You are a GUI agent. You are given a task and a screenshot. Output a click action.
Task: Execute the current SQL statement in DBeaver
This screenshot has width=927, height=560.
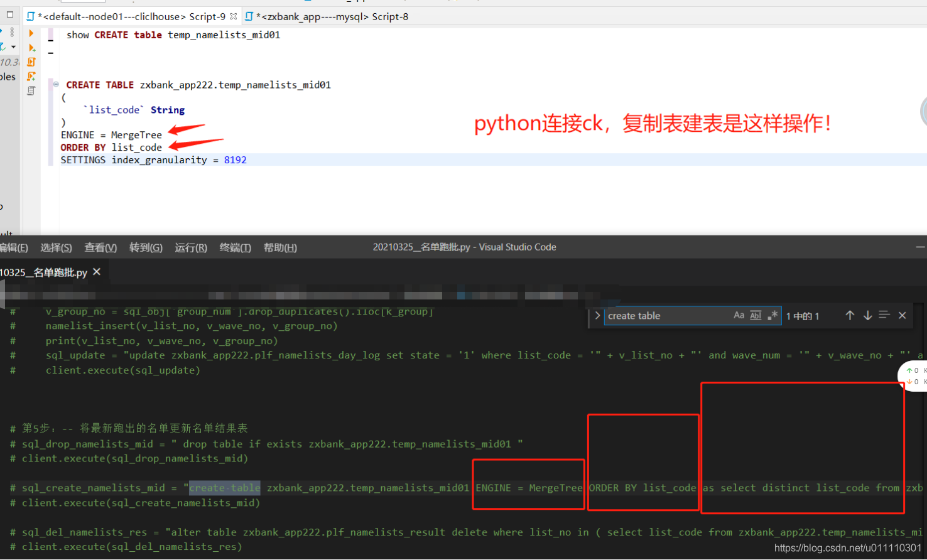point(31,33)
